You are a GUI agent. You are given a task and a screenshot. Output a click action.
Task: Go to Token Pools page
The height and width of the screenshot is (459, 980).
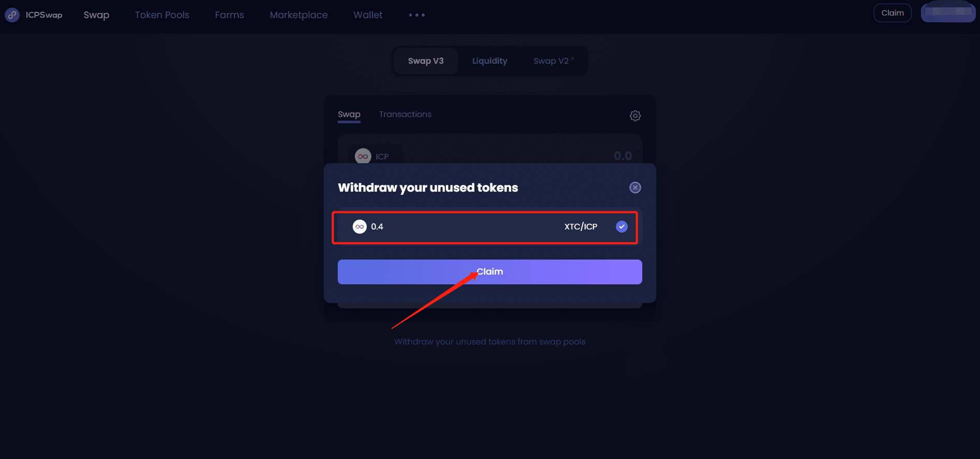coord(162,15)
